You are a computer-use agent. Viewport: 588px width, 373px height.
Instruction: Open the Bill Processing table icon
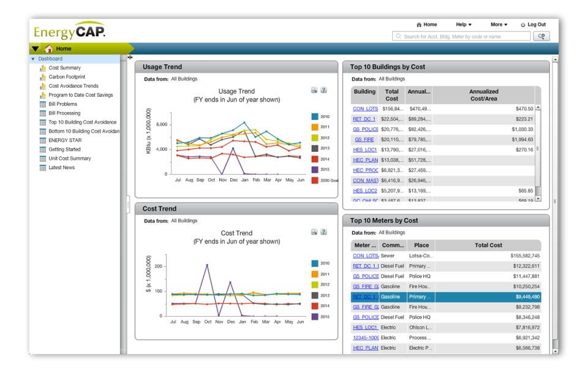43,113
